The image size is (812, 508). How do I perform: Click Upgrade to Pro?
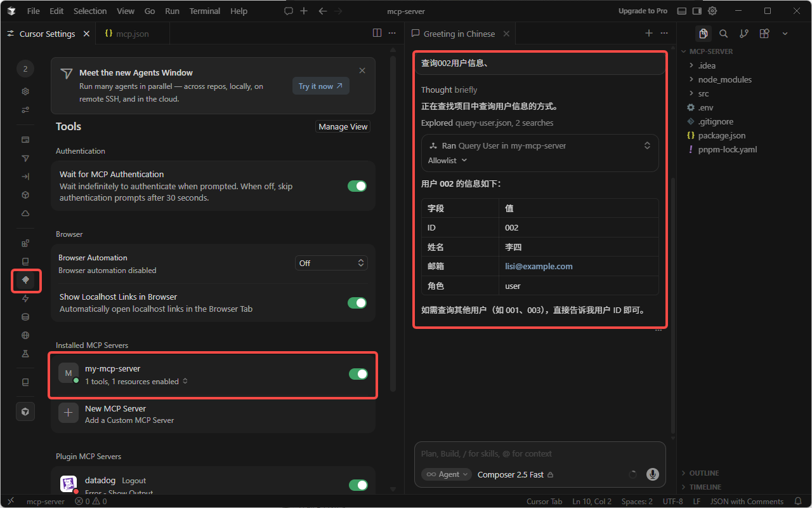coord(643,11)
